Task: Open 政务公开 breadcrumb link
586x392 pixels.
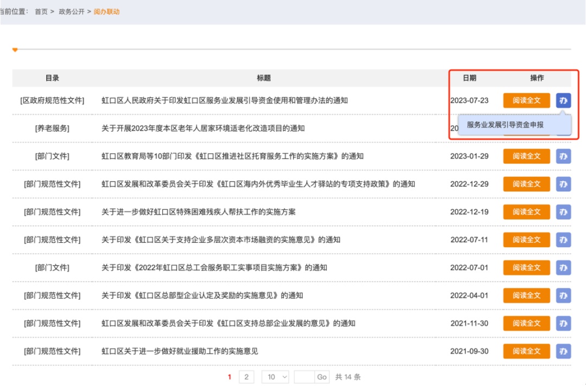Action: (x=72, y=11)
